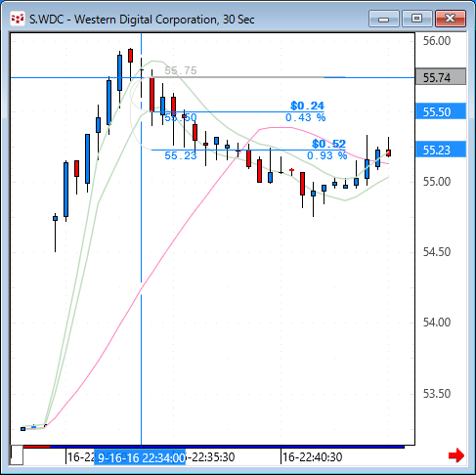Click the gray 55.75 level label

[181, 70]
